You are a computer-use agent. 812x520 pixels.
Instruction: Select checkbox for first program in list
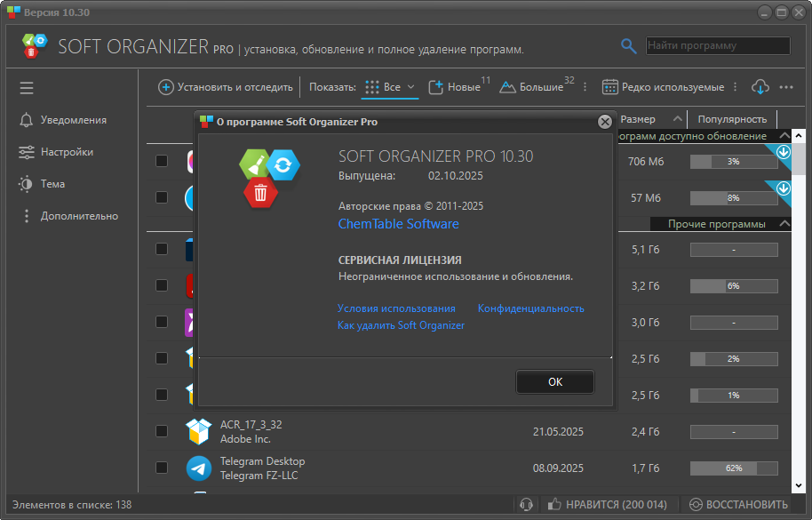162,161
